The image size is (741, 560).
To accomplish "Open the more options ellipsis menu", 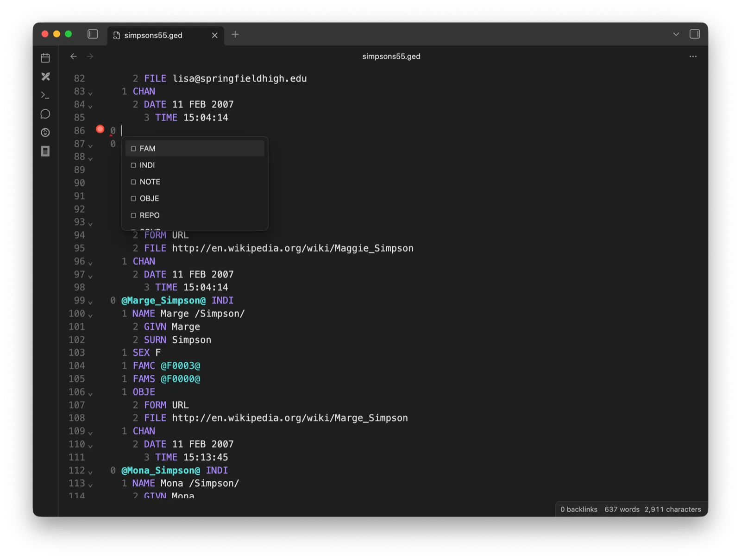I will [x=693, y=57].
